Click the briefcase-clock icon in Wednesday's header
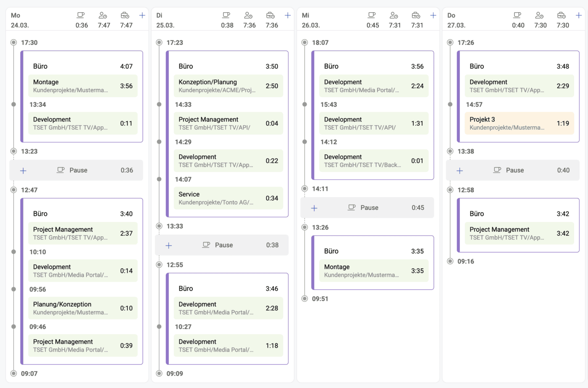Image resolution: width=588 pixels, height=388 pixels. click(x=416, y=16)
